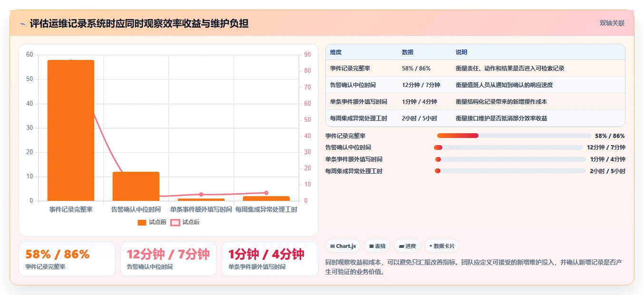Click description 衡量接口维护是否抵消部分效率收益

pos(501,118)
